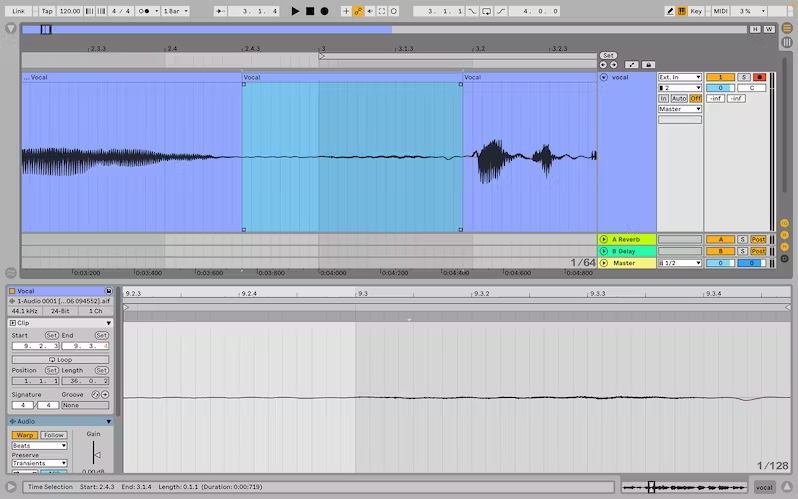Click the vocal track pan control C
Viewport: 798px width, 499px height.
tap(752, 88)
